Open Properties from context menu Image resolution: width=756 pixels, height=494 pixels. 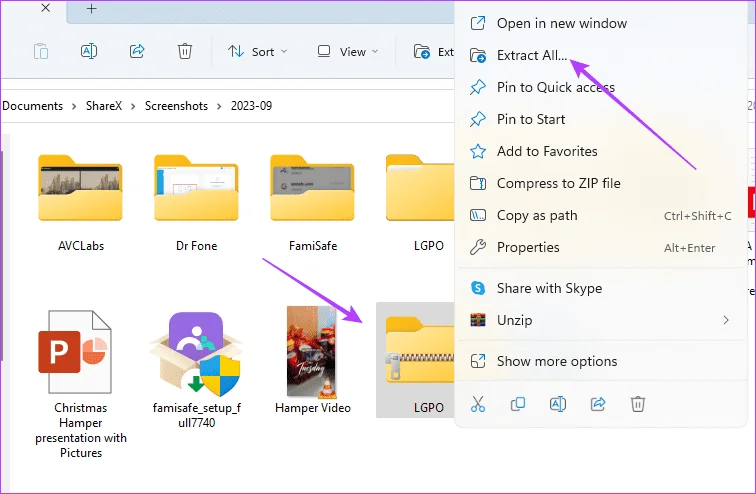pos(600,247)
